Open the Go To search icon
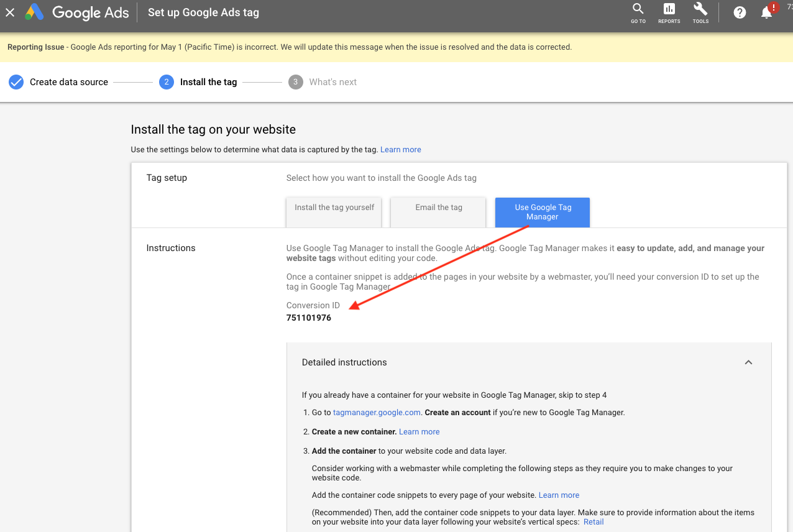Screen dimensions: 793x532 638,12
